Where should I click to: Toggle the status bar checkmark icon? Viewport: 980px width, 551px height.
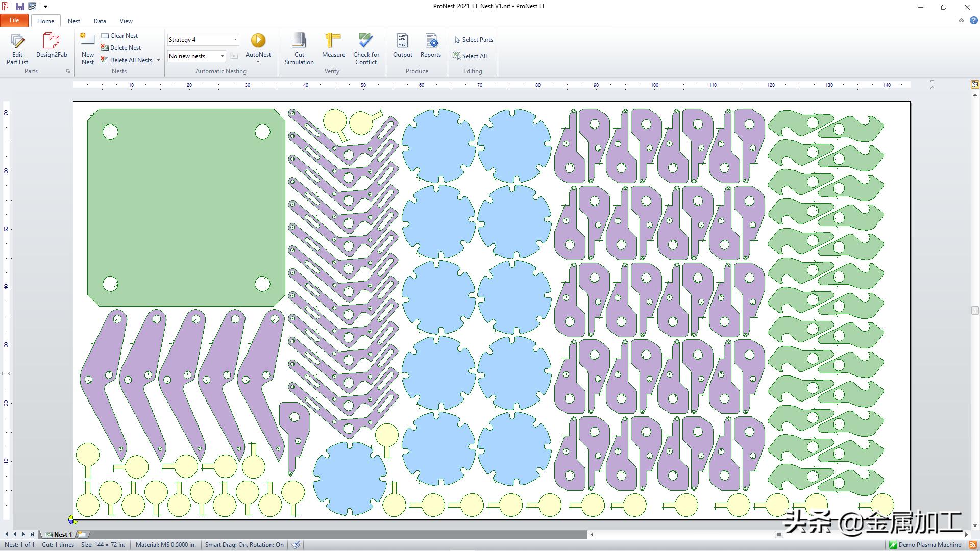296,545
